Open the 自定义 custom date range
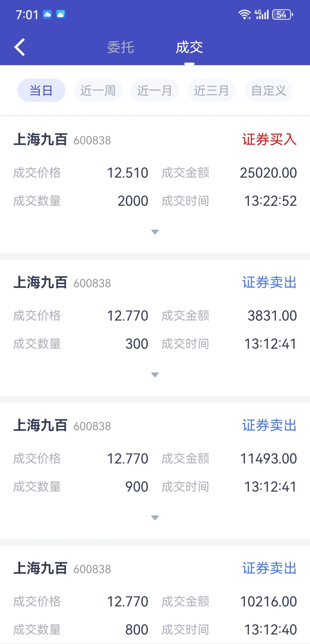Viewport: 310px width, 644px height. pyautogui.click(x=269, y=90)
